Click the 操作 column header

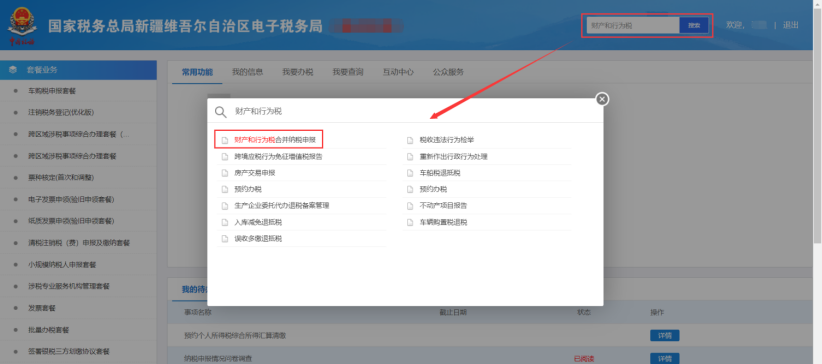coord(657,312)
